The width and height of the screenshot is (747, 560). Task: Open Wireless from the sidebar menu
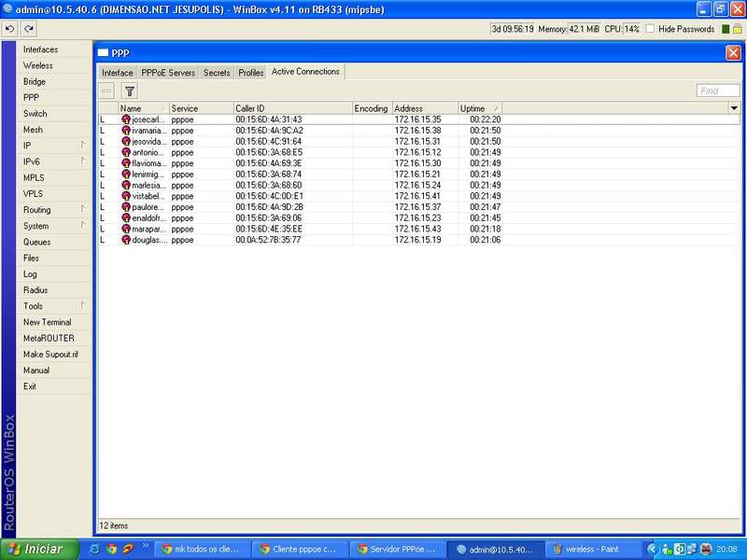tap(38, 65)
